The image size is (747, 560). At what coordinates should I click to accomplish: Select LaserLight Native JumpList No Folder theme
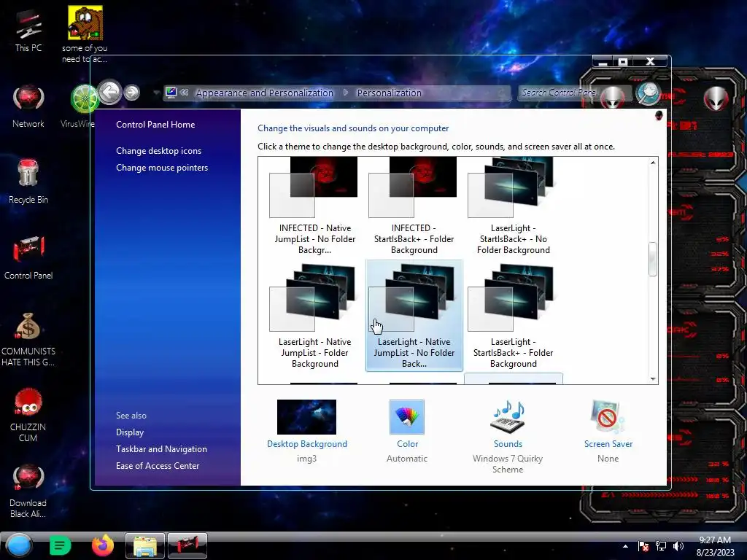tap(414, 315)
